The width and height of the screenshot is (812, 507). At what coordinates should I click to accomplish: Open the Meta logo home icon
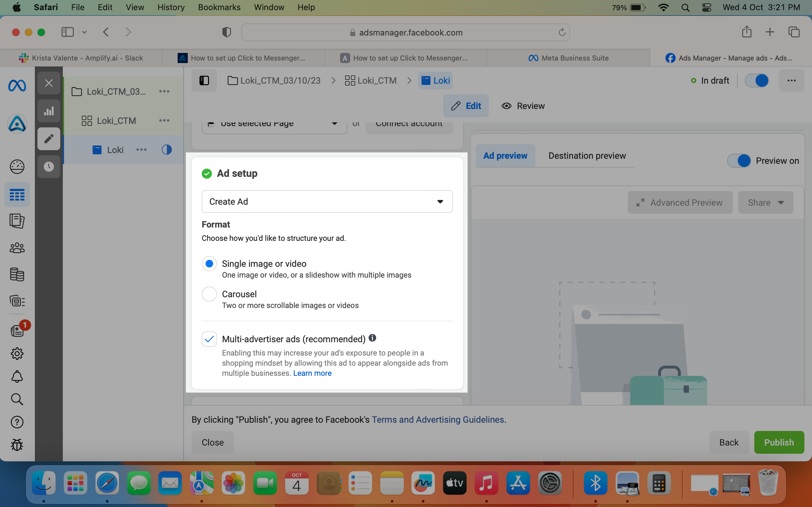17,86
